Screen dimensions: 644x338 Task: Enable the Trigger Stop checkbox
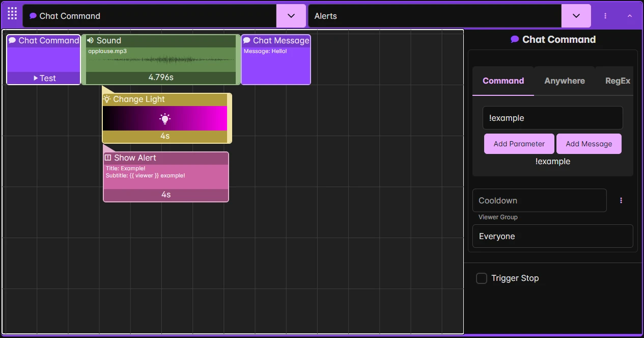coord(482,278)
